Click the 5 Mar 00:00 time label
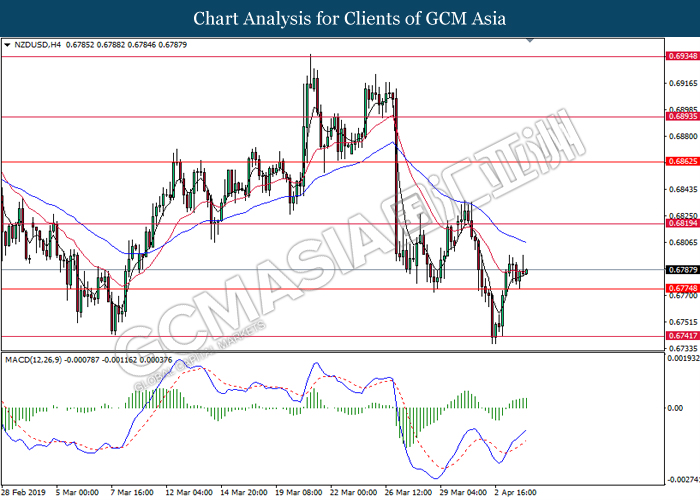 [77, 492]
